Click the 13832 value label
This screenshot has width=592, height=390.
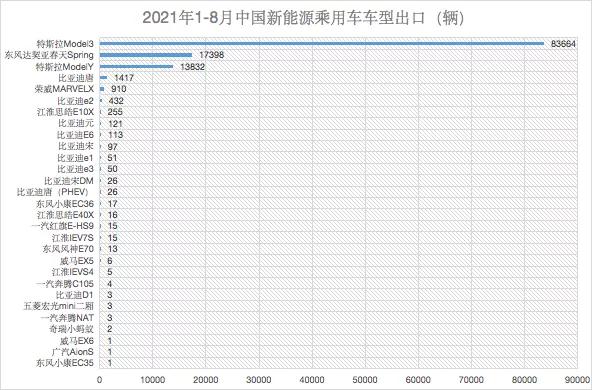pos(193,67)
